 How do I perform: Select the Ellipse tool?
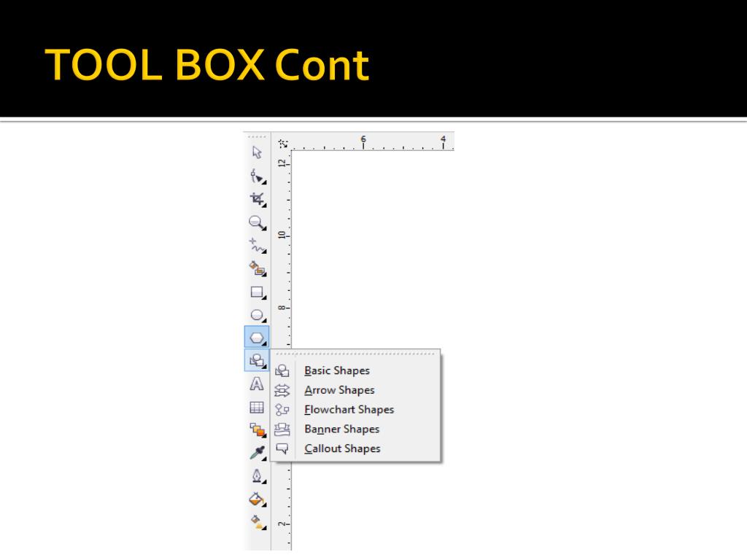(258, 315)
